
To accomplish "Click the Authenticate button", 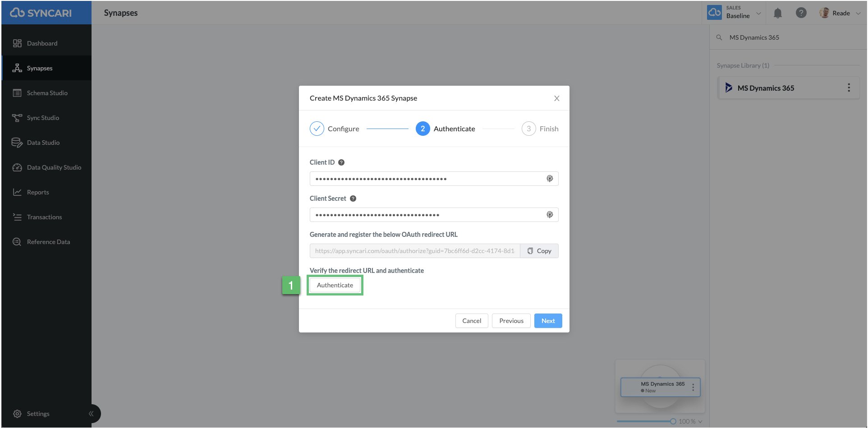I will click(x=335, y=285).
